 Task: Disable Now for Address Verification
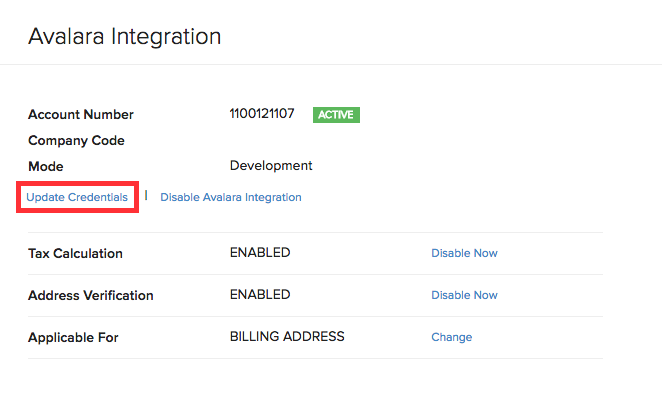[464, 295]
